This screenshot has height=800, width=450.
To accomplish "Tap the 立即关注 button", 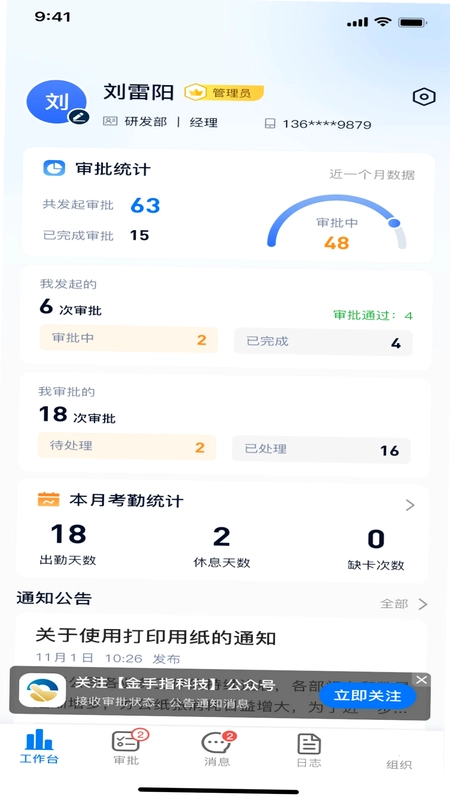I will (x=367, y=696).
